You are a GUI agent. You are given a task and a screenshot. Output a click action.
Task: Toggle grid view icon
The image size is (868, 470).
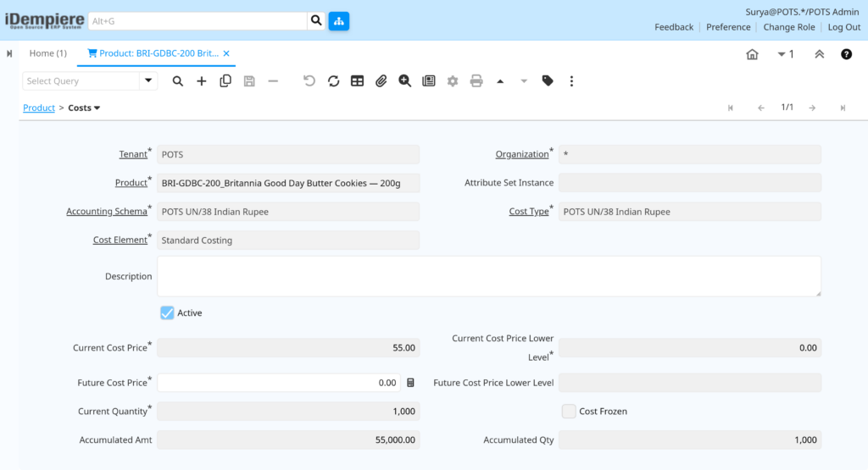357,81
